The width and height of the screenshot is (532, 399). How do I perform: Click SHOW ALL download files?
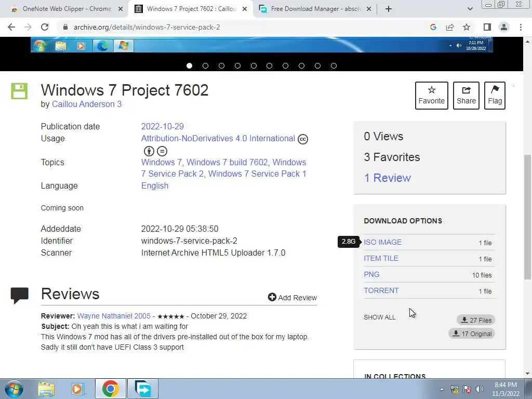click(380, 317)
